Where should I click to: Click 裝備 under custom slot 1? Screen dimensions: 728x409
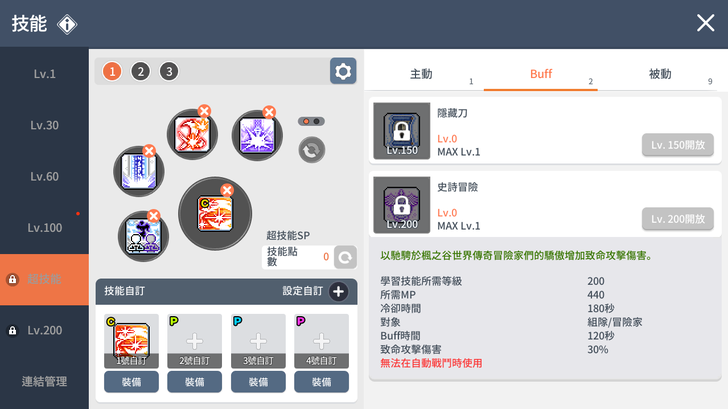[131, 382]
